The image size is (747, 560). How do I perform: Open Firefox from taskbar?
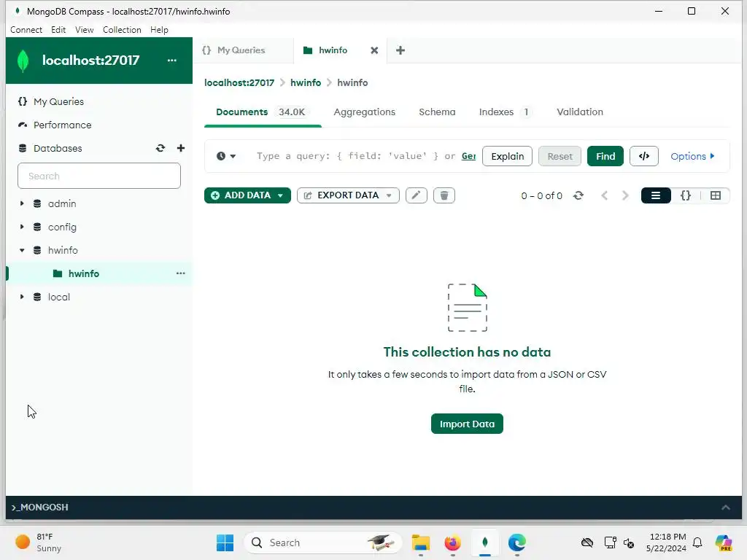(x=452, y=542)
